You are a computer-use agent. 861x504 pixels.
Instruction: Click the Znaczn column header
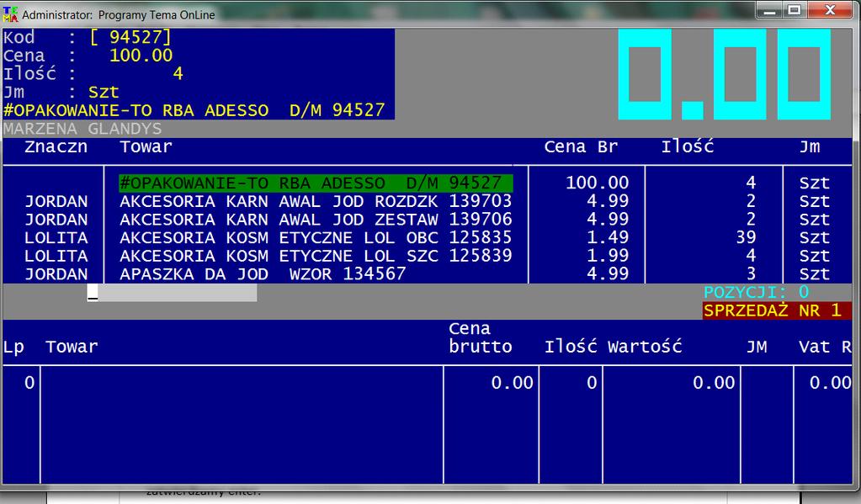(x=56, y=146)
